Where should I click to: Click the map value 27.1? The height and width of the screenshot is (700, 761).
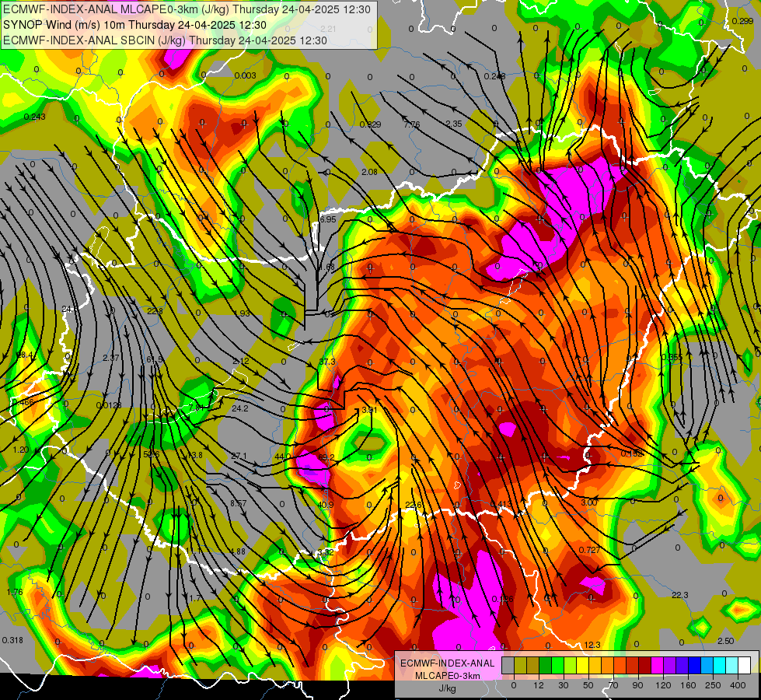pyautogui.click(x=239, y=456)
